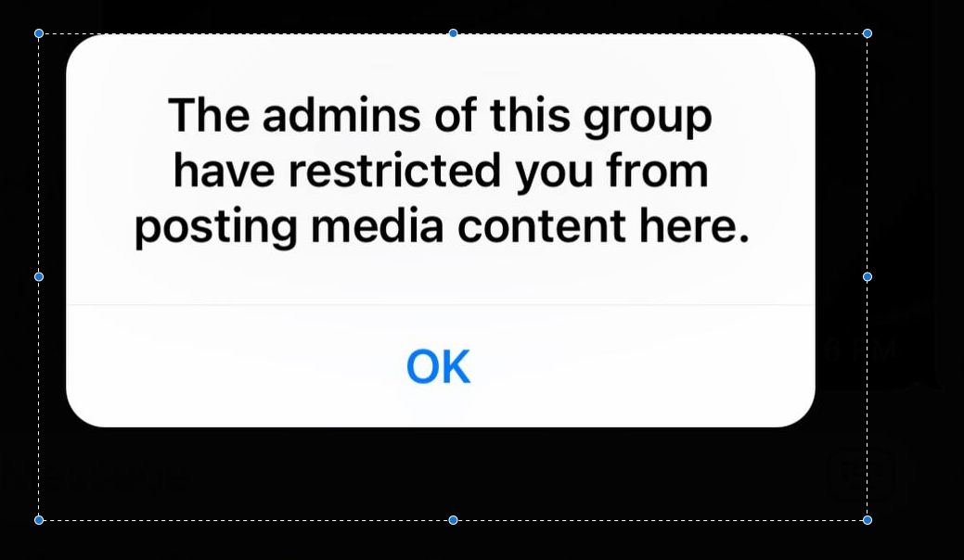The height and width of the screenshot is (560, 964).
Task: Select the top-left corner selection handle
Action: pyautogui.click(x=39, y=33)
